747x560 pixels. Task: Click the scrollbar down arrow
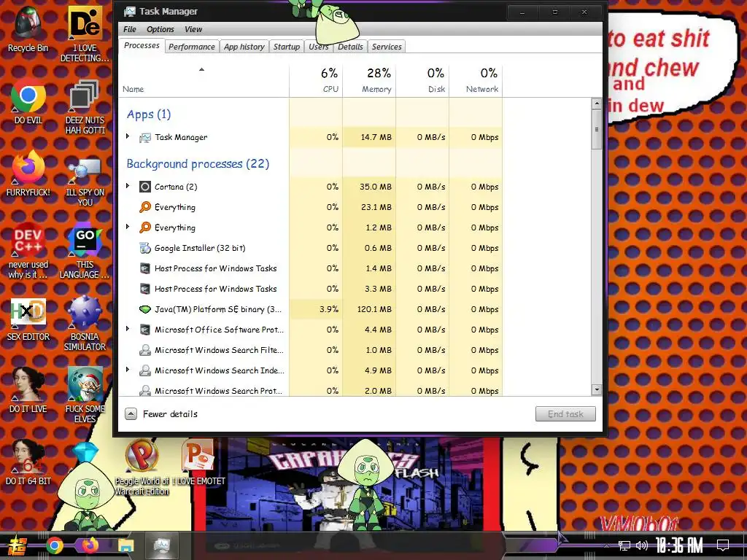pos(597,389)
